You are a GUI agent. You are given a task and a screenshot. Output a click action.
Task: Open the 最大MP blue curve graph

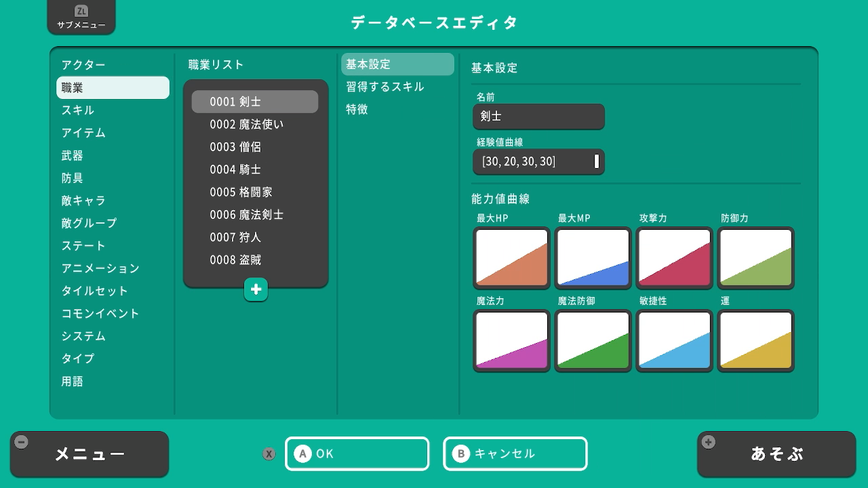coord(593,258)
